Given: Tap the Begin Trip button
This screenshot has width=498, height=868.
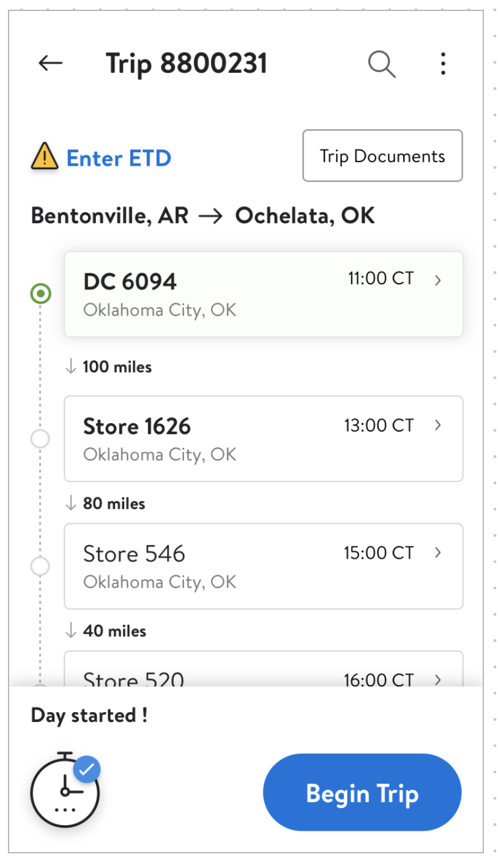Looking at the screenshot, I should point(362,792).
